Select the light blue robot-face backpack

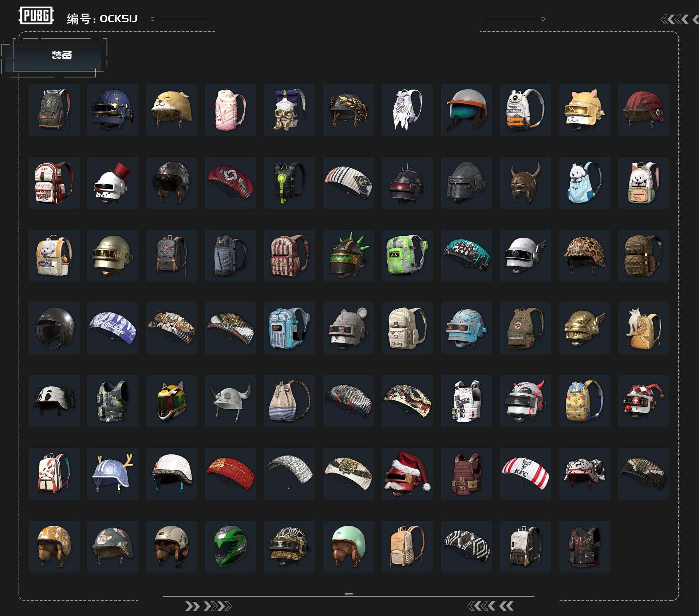click(290, 328)
